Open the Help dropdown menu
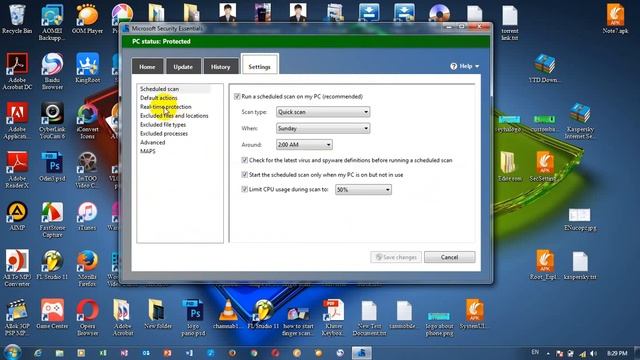The width and height of the screenshot is (640, 360). 465,66
